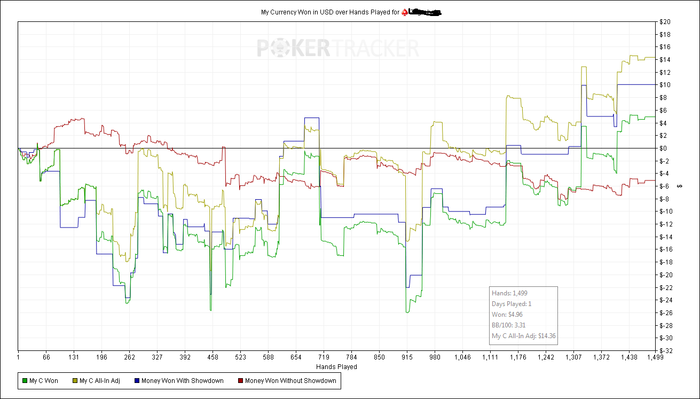Click the '458' x-axis tick label
The image size is (700, 399).
coord(212,357)
